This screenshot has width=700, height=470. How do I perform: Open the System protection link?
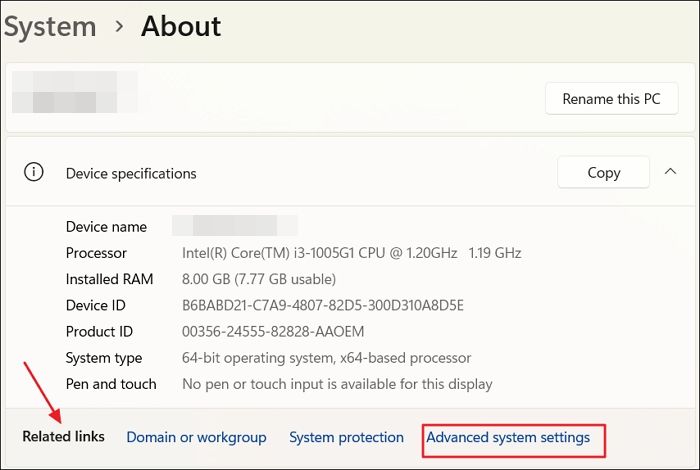(x=346, y=437)
